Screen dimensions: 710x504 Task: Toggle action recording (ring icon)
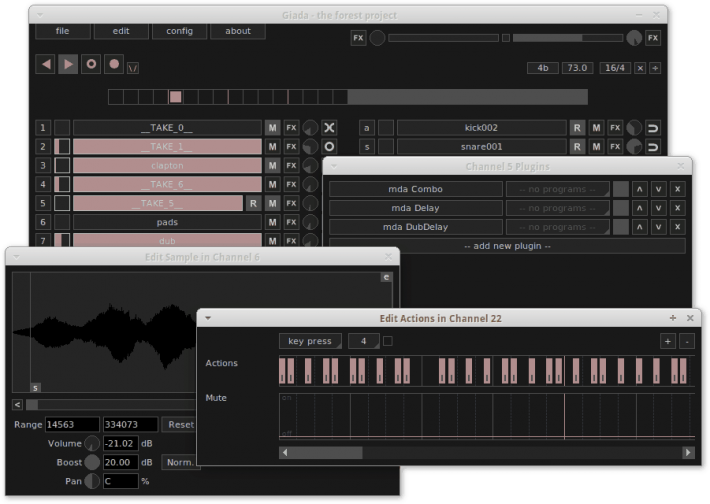tap(91, 64)
